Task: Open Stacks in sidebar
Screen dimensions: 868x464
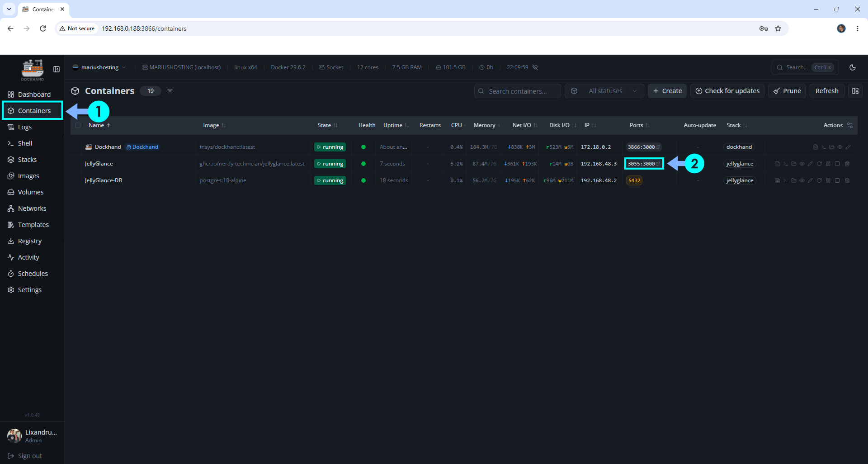Action: point(32,160)
